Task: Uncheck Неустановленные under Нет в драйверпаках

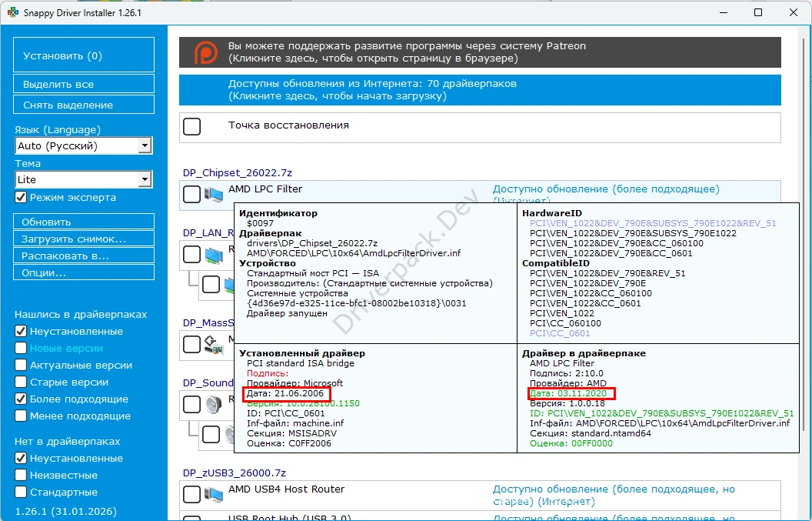Action: click(x=21, y=458)
